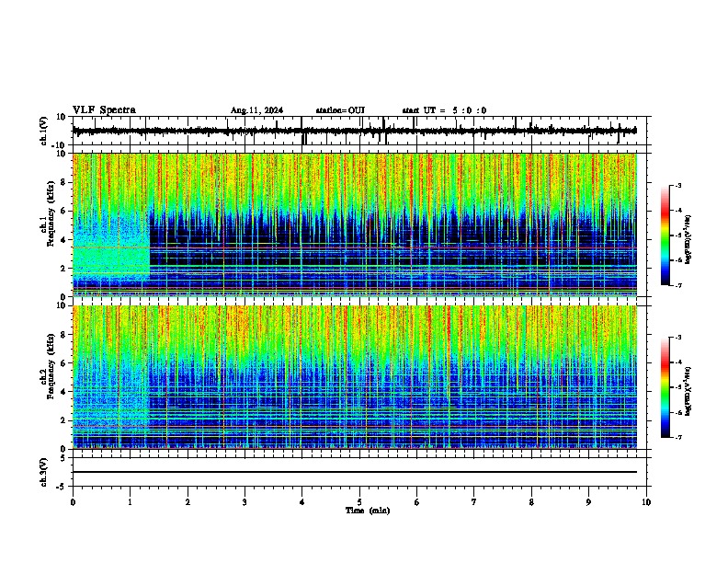The height and width of the screenshot is (563, 728).
Task: Click time axis tick label '5'
Action: point(359,502)
